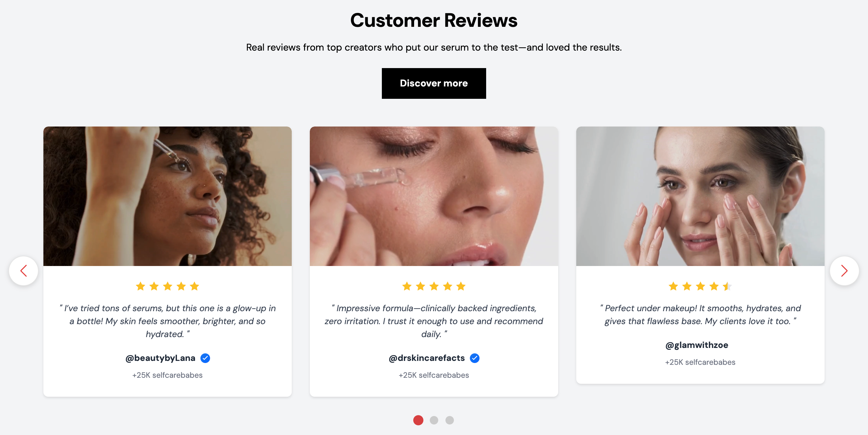Open the @drskincarefacts profile link

coord(426,358)
